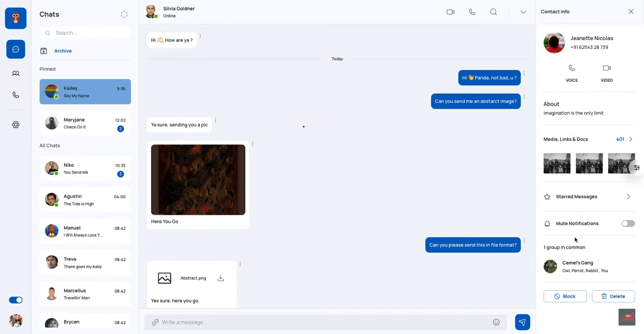Download the Abstract.png file
Viewport: 644px width, 334px height.
(221, 278)
